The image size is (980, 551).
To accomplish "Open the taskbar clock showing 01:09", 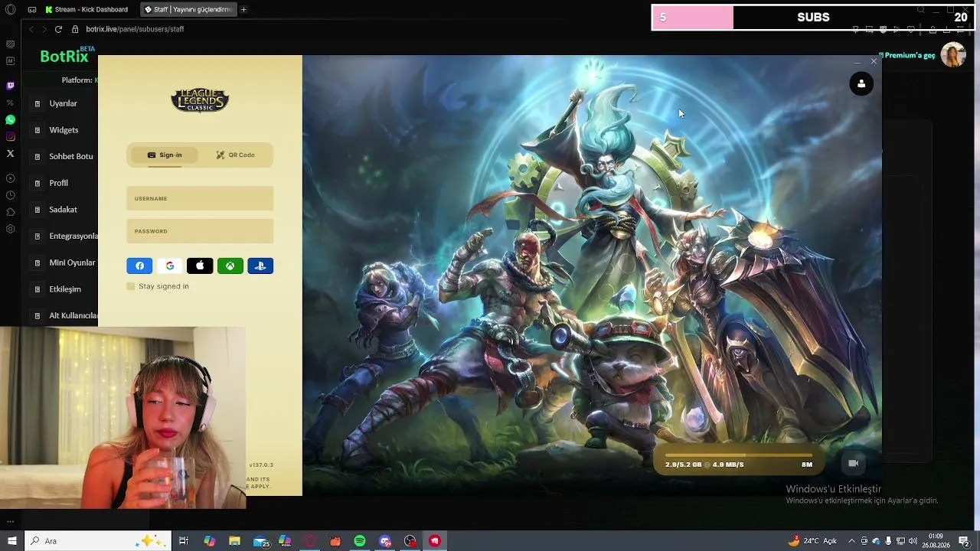I will click(937, 541).
